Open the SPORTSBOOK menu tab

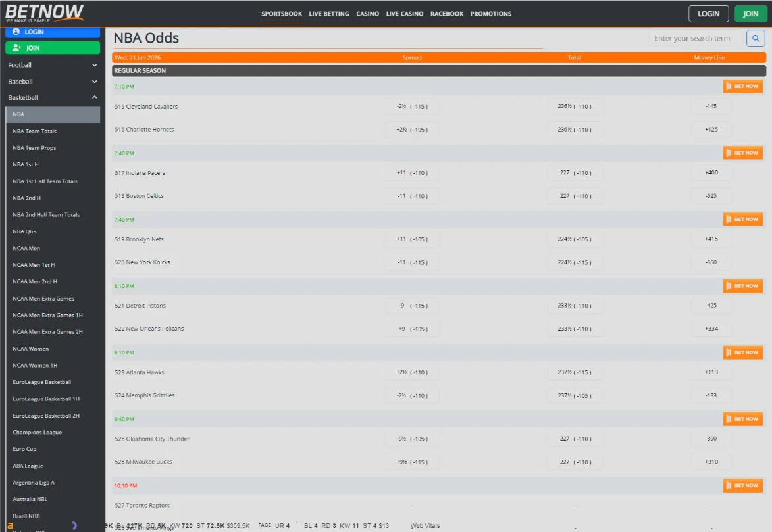281,13
